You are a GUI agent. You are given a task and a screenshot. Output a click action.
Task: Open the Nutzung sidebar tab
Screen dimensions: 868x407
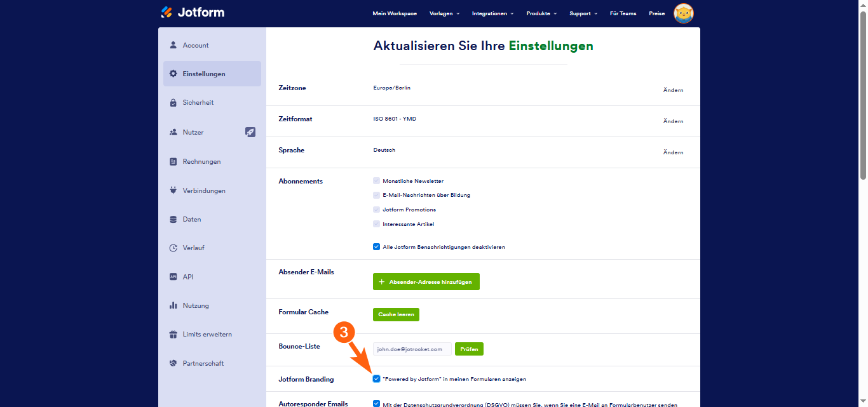point(212,305)
